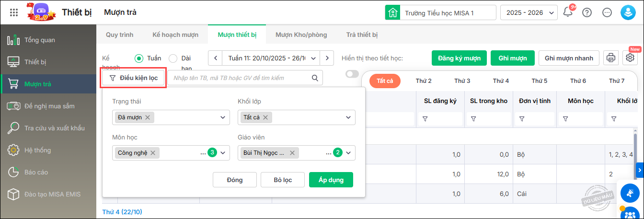Remove the Đã mượn status tag
This screenshot has height=219, width=644.
point(148,117)
